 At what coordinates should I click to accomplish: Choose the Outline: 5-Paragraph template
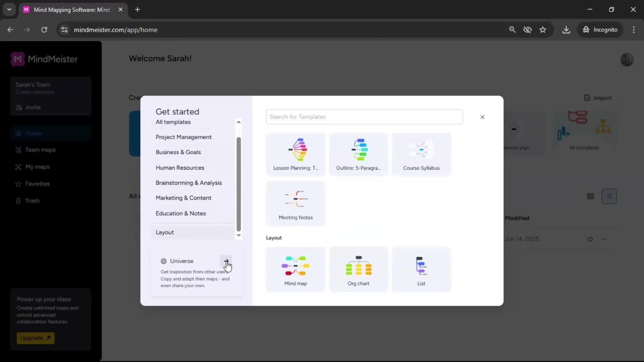click(x=358, y=154)
